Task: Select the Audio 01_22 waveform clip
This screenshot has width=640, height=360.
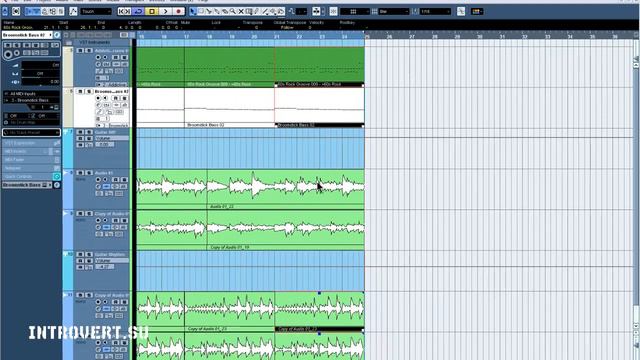Action: 286,189
